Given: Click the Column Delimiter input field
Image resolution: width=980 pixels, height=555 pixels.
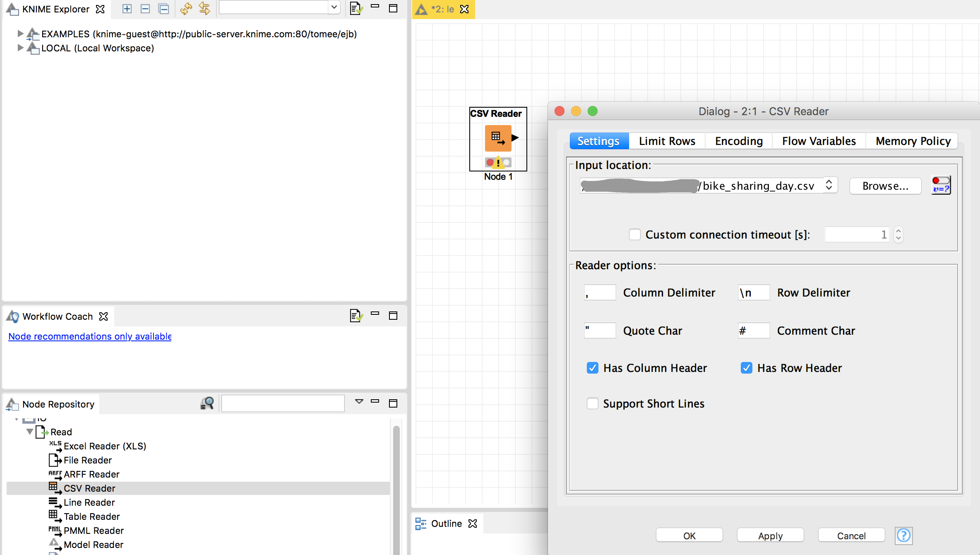Looking at the screenshot, I should coord(600,292).
